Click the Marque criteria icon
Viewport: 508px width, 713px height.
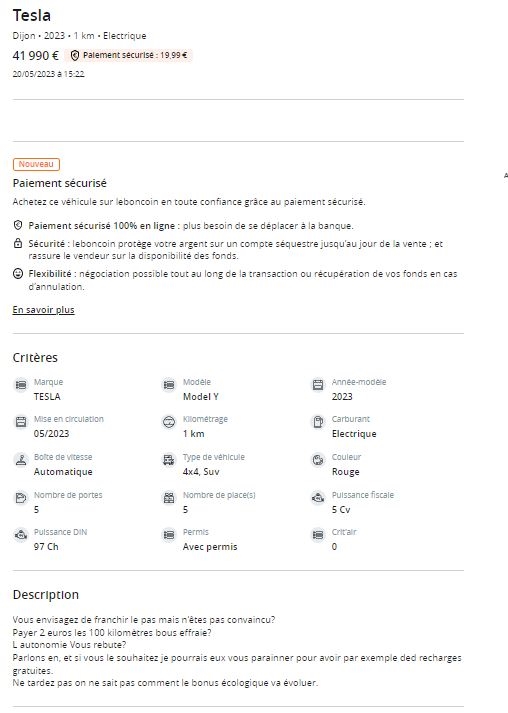click(x=21, y=385)
